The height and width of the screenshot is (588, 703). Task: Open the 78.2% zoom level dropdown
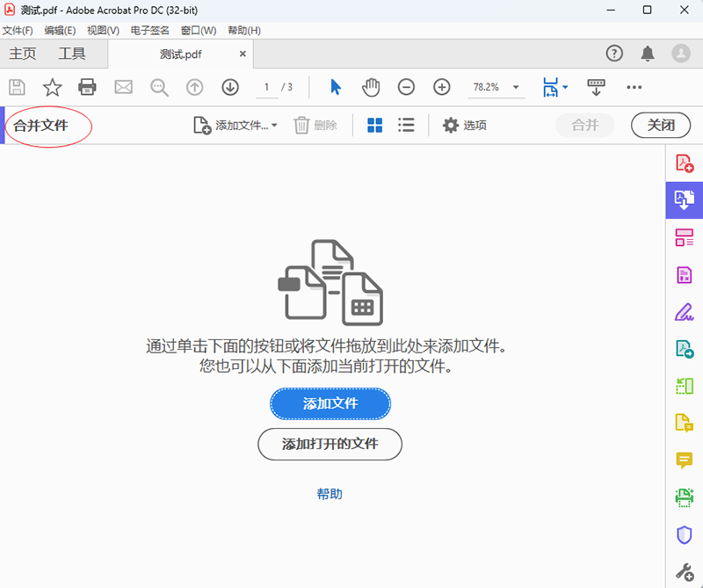click(516, 87)
